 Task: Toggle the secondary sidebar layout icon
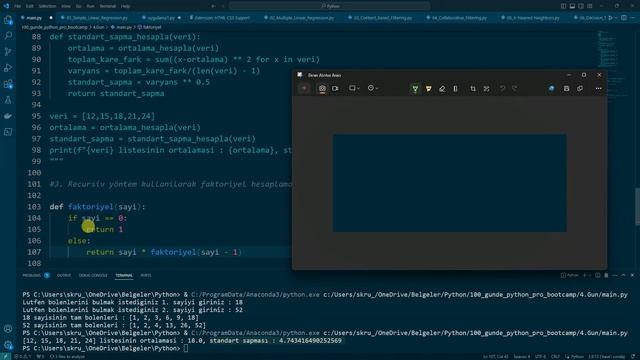coord(581,6)
